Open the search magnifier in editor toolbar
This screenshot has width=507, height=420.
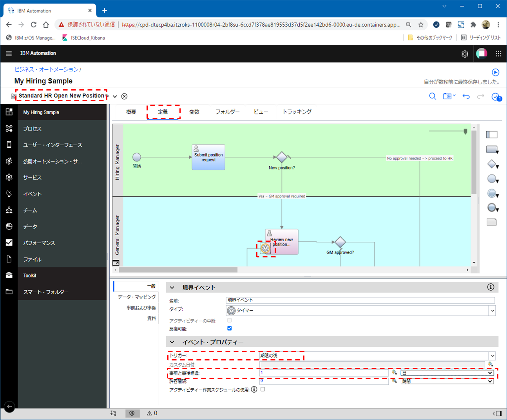tap(433, 96)
